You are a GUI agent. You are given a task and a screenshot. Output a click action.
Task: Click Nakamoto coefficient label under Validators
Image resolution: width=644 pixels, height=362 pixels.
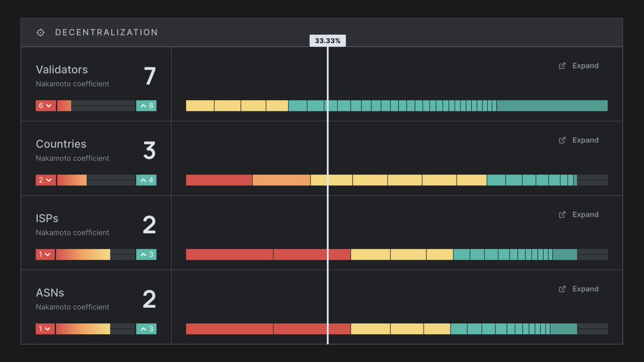tap(72, 84)
